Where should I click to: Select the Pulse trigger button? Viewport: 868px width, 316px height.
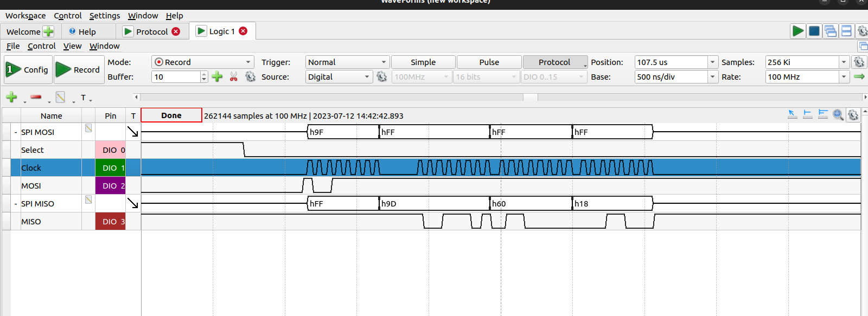pos(489,62)
